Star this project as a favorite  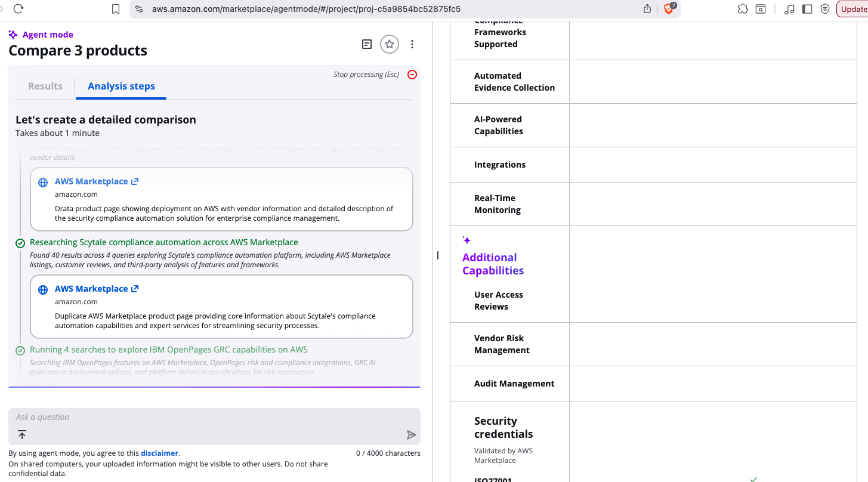(390, 44)
